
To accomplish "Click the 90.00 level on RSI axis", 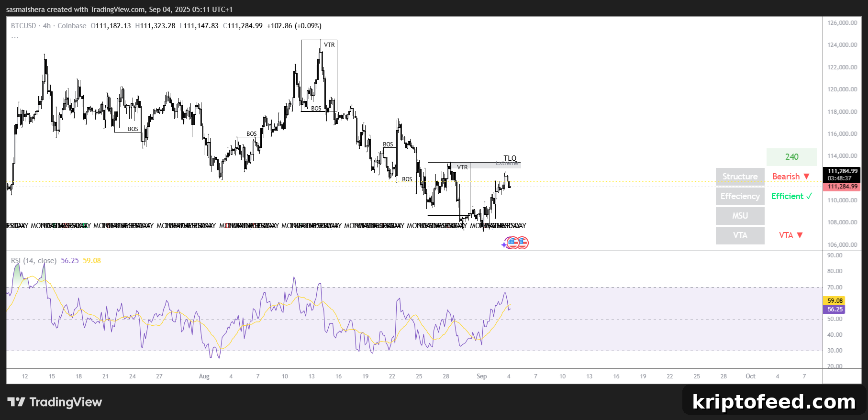I will 835,255.
